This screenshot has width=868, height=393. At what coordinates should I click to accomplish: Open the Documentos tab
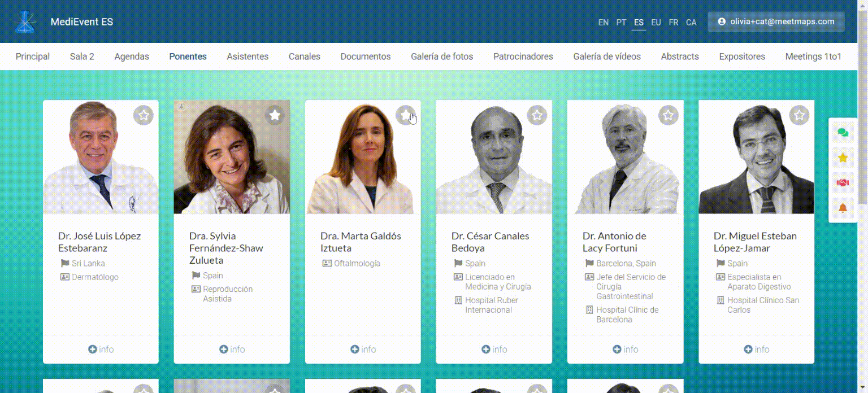pos(366,56)
